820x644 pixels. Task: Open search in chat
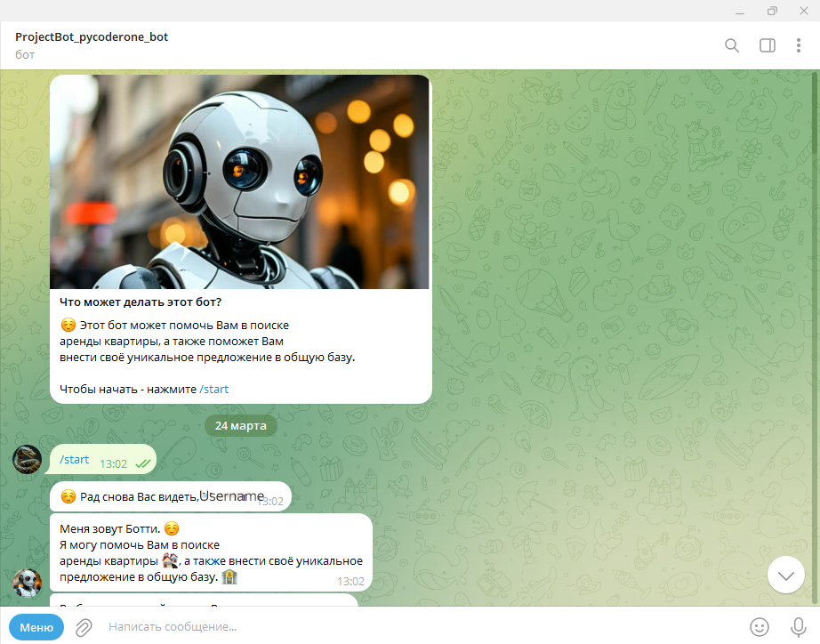click(732, 45)
